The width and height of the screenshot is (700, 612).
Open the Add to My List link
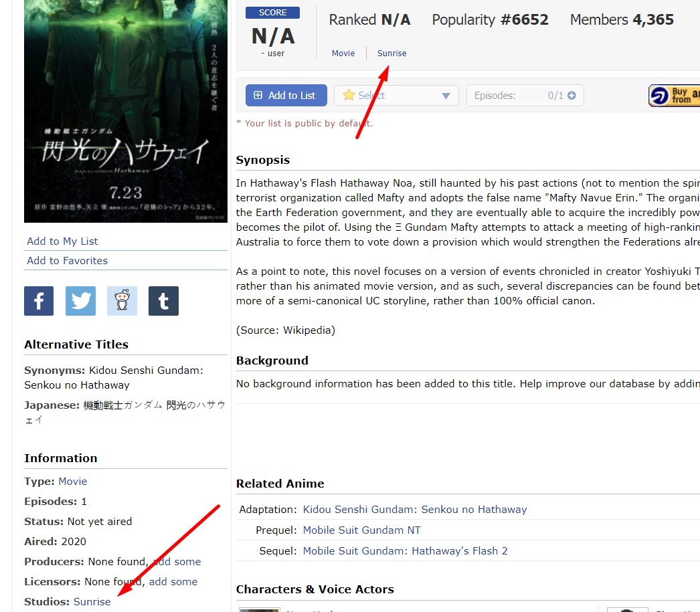coord(62,241)
